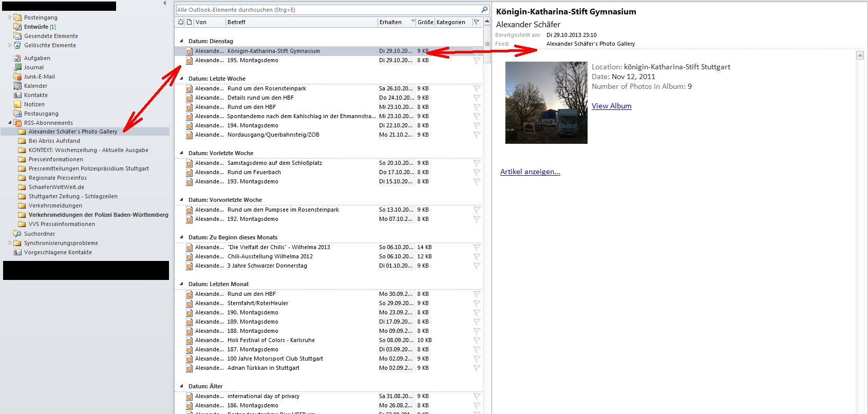
Task: Open the 'View Album' link
Action: pos(611,106)
